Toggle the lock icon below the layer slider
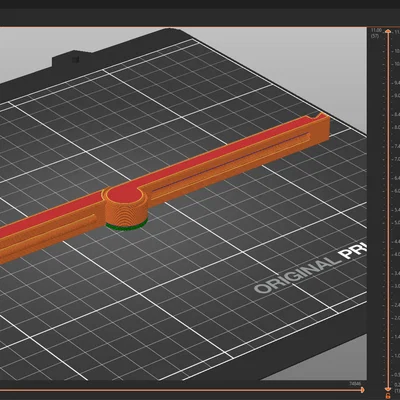 pyautogui.click(x=388, y=396)
